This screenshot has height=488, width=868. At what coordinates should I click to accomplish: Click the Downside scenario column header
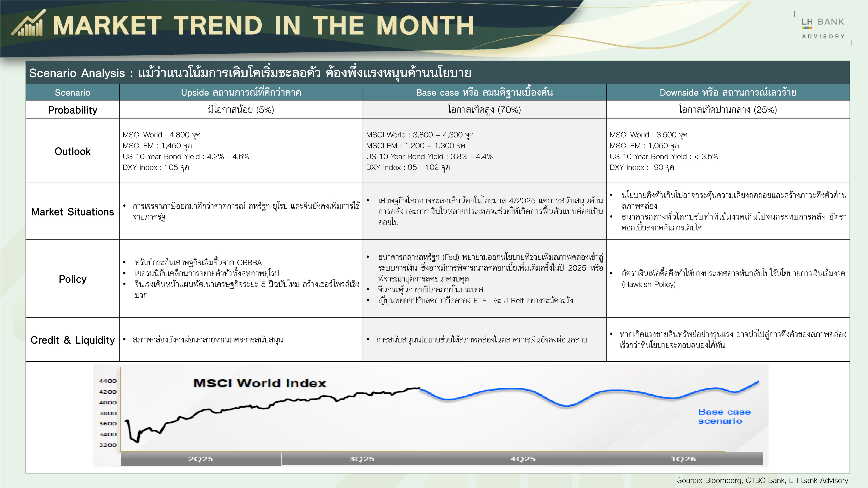tap(727, 93)
